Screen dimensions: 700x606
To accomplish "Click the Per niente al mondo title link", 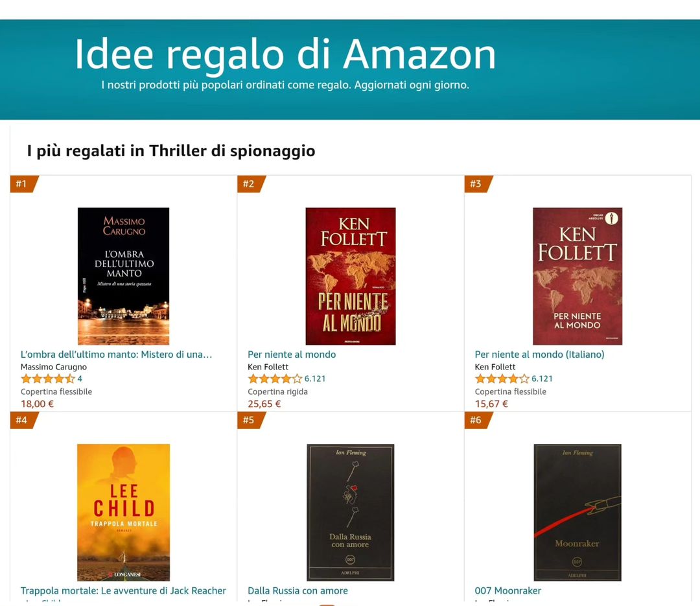I will (x=292, y=355).
